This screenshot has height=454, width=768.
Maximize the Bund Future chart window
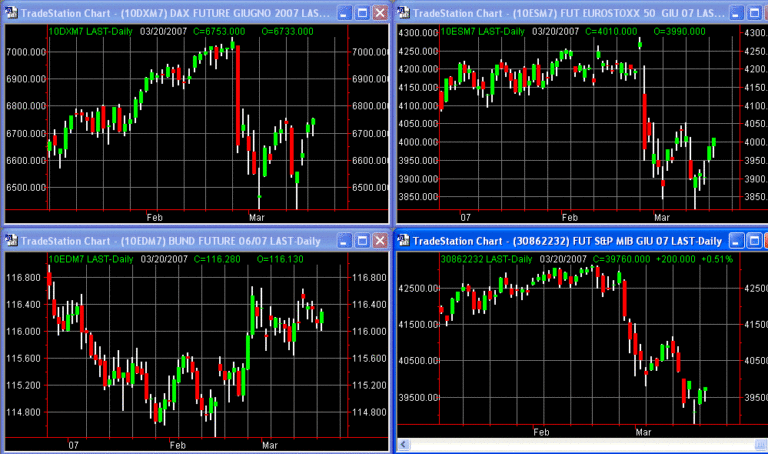[x=361, y=240]
